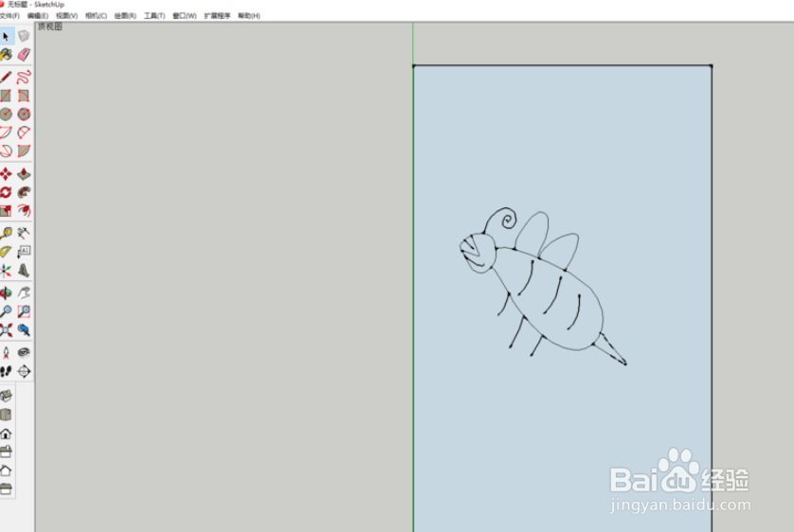Image resolution: width=794 pixels, height=532 pixels.
Task: Choose the Offset tool
Action: click(24, 210)
